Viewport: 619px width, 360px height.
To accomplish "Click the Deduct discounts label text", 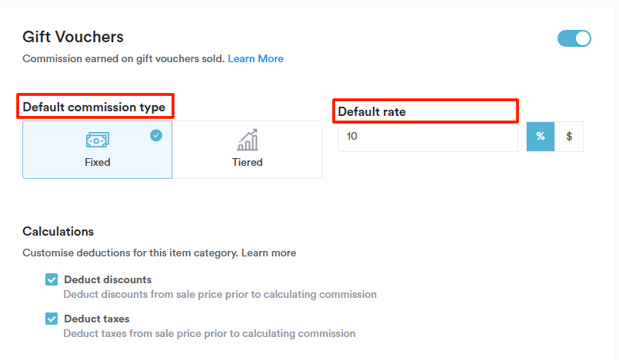I will tap(108, 279).
